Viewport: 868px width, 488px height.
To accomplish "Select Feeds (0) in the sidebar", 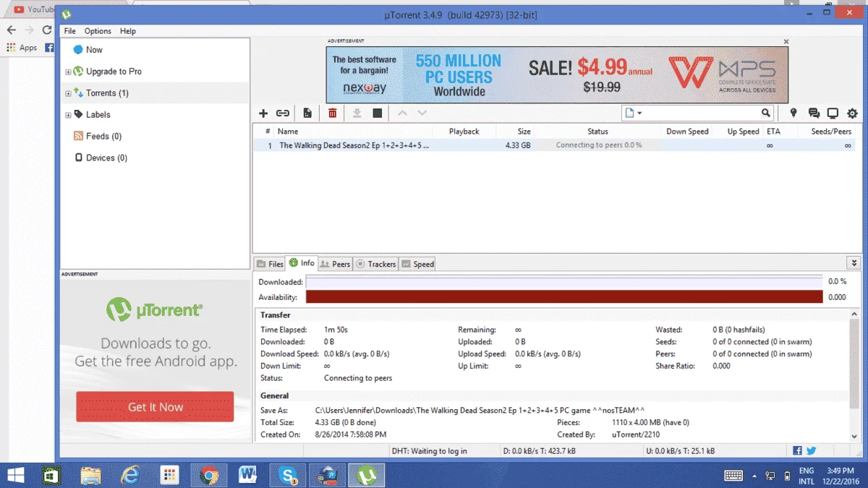I will click(x=103, y=137).
